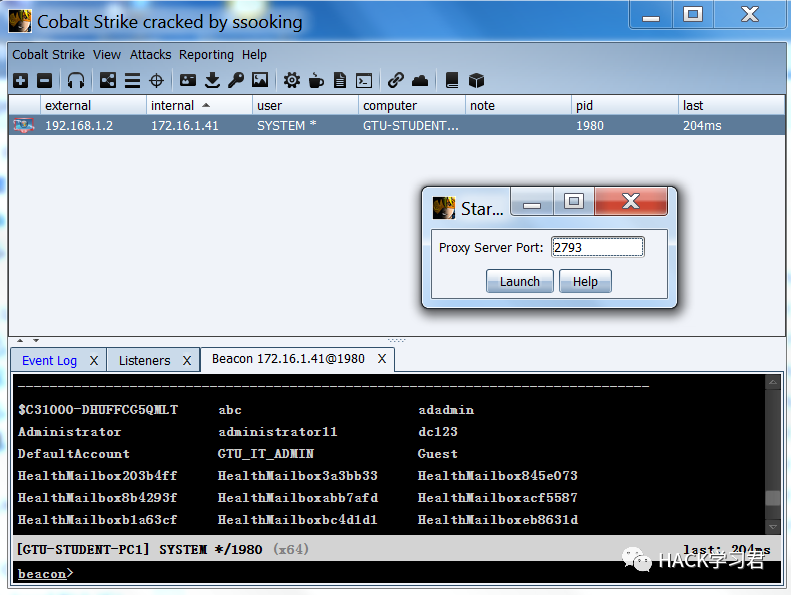Sort by the computer column header

[412, 105]
